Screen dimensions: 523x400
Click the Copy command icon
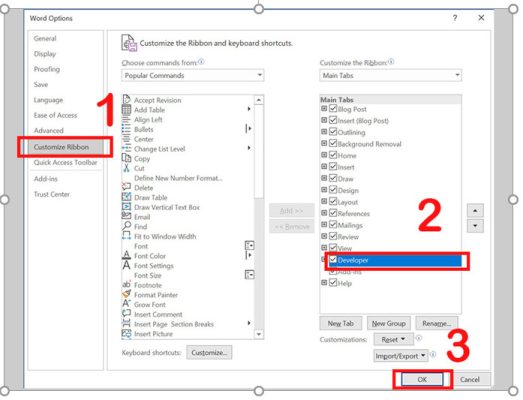(126, 158)
